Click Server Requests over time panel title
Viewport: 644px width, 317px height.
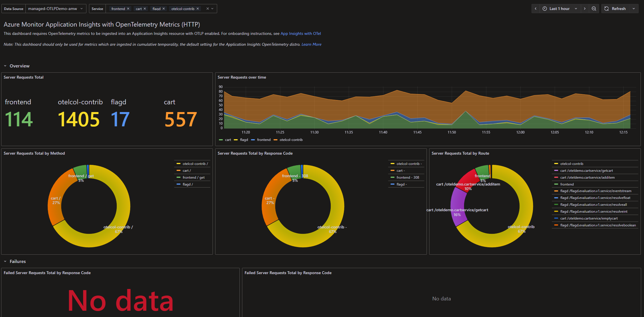[x=242, y=77]
